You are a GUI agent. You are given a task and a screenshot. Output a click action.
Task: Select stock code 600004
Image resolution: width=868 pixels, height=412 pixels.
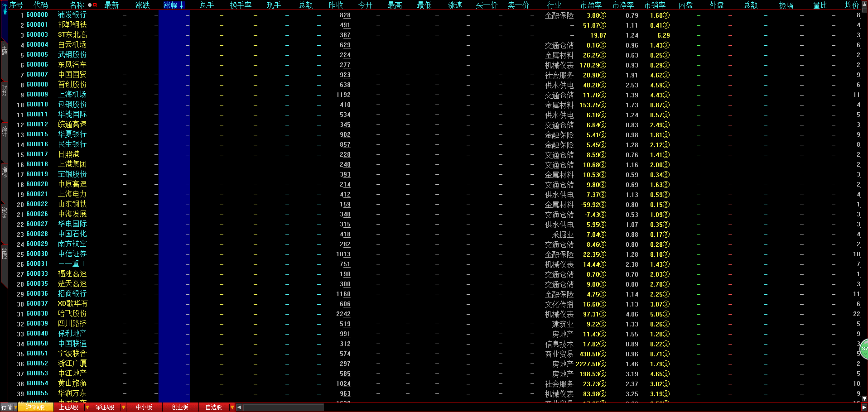click(37, 45)
